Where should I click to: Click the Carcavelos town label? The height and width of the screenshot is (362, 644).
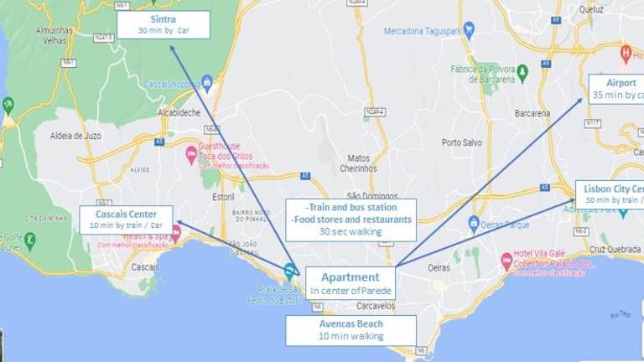376,306
